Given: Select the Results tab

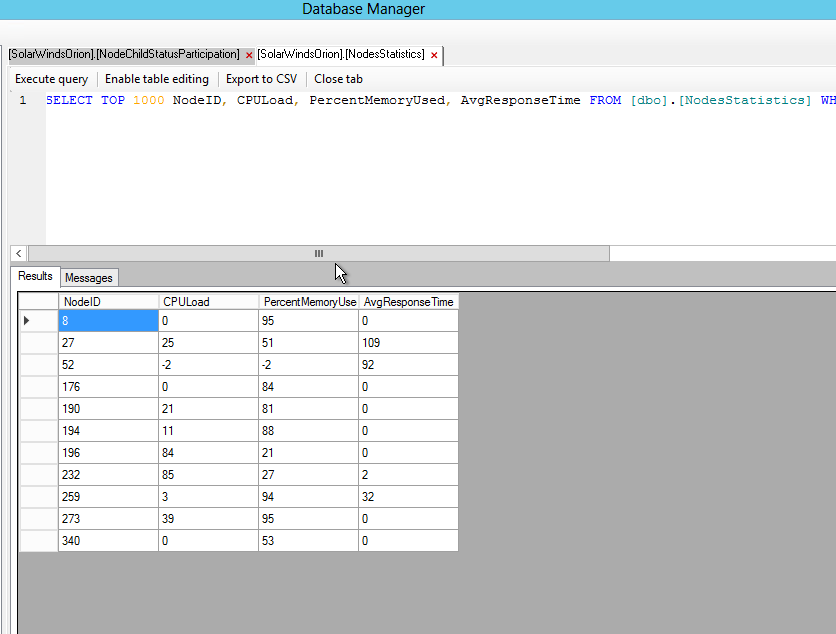Looking at the screenshot, I should pyautogui.click(x=34, y=277).
